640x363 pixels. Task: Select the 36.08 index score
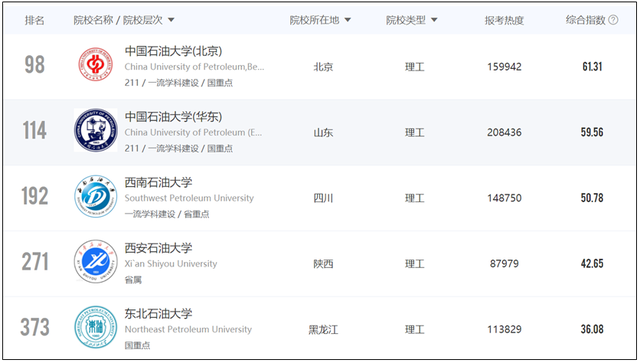coord(592,329)
